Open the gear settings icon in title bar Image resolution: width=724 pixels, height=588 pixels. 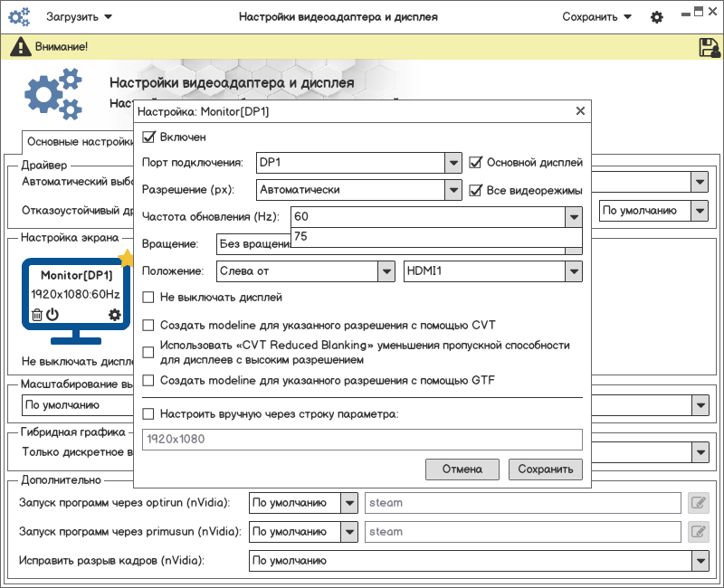point(657,17)
